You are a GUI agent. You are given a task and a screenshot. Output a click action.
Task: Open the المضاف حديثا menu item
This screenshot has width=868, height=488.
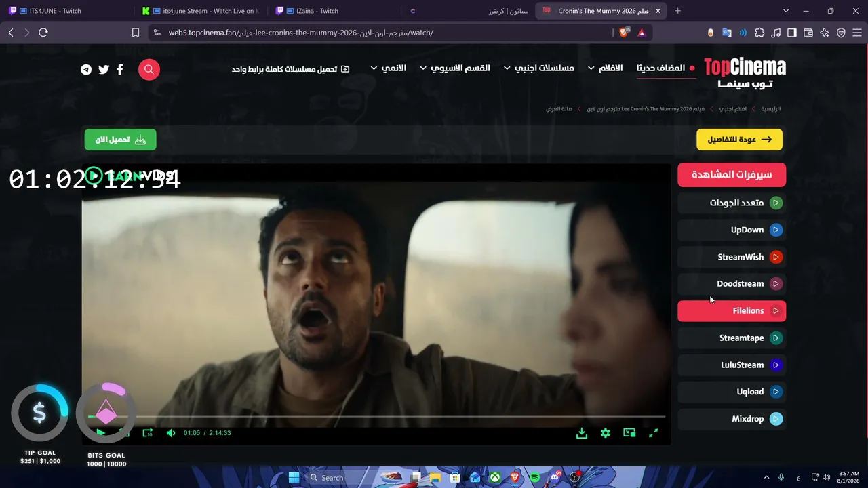(x=666, y=68)
